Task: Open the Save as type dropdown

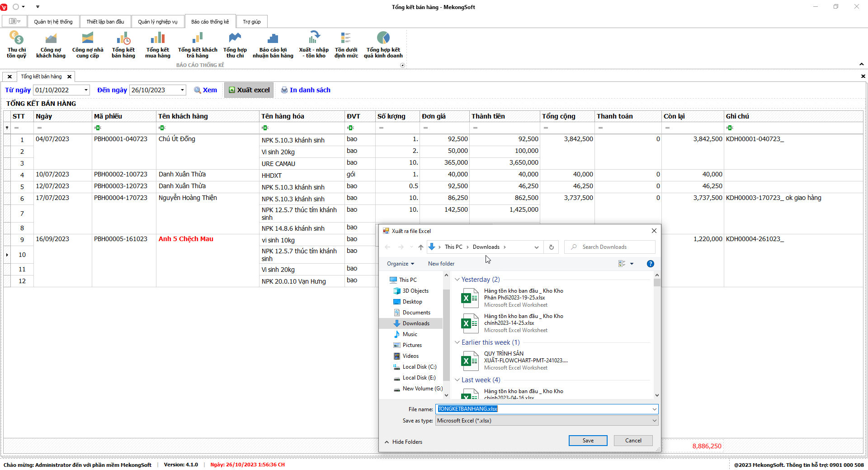Action: (654, 421)
